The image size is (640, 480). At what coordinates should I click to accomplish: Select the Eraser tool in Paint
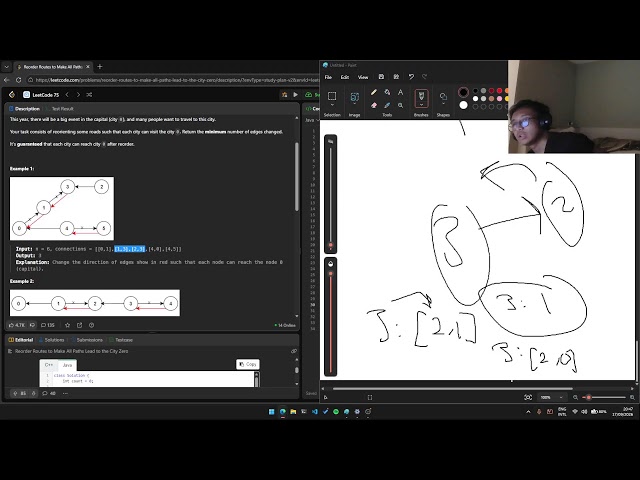tap(373, 105)
